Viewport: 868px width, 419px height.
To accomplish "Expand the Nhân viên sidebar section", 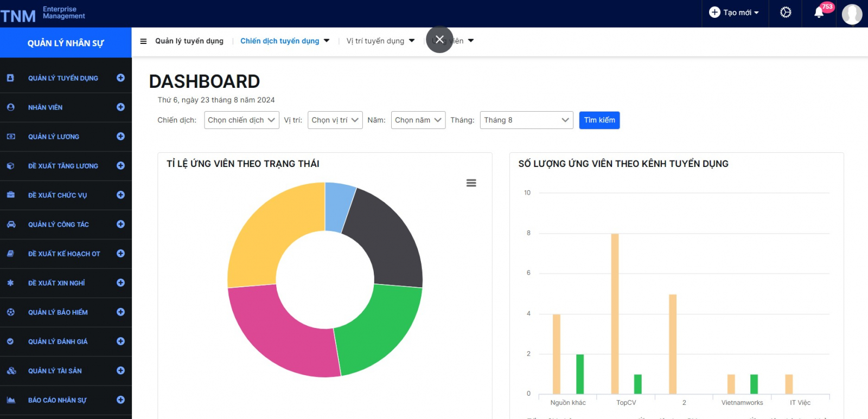I will [120, 107].
